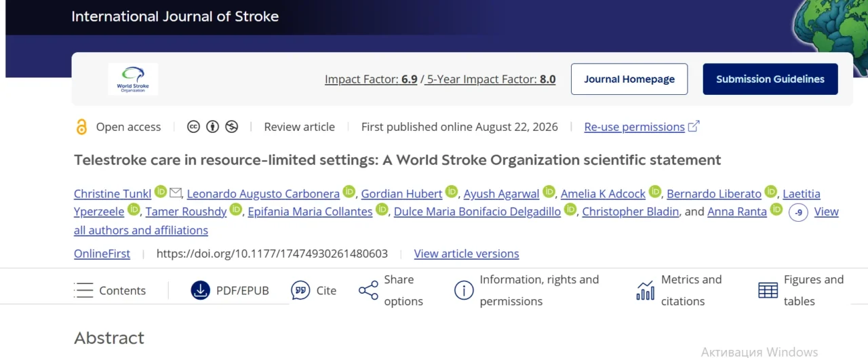
Task: Open author Epifania Maria Collantes
Action: 310,212
